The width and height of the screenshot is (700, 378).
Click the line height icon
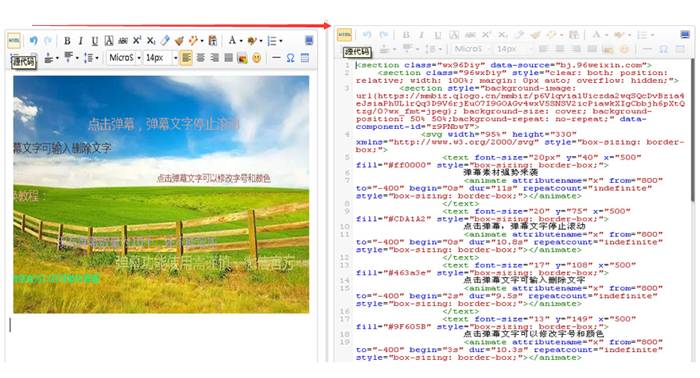click(x=88, y=58)
